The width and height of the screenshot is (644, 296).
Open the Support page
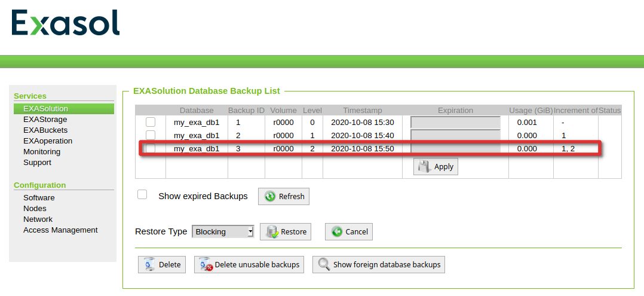tap(38, 162)
